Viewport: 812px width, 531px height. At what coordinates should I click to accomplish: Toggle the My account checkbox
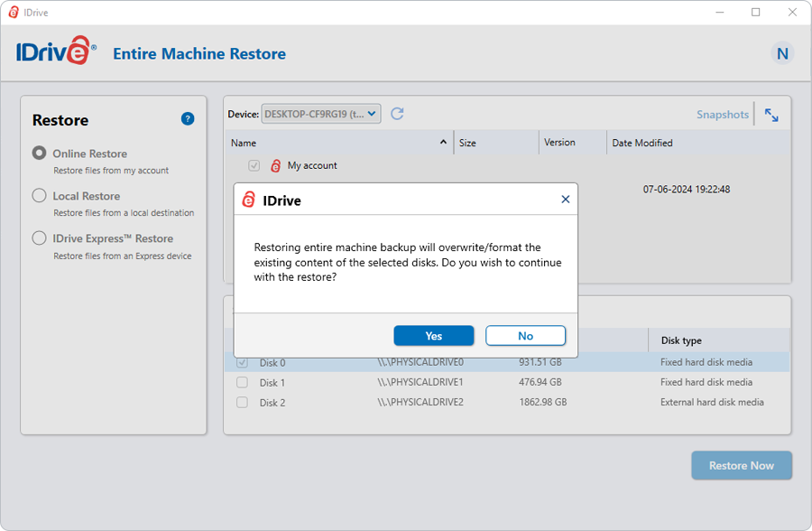pyautogui.click(x=254, y=165)
